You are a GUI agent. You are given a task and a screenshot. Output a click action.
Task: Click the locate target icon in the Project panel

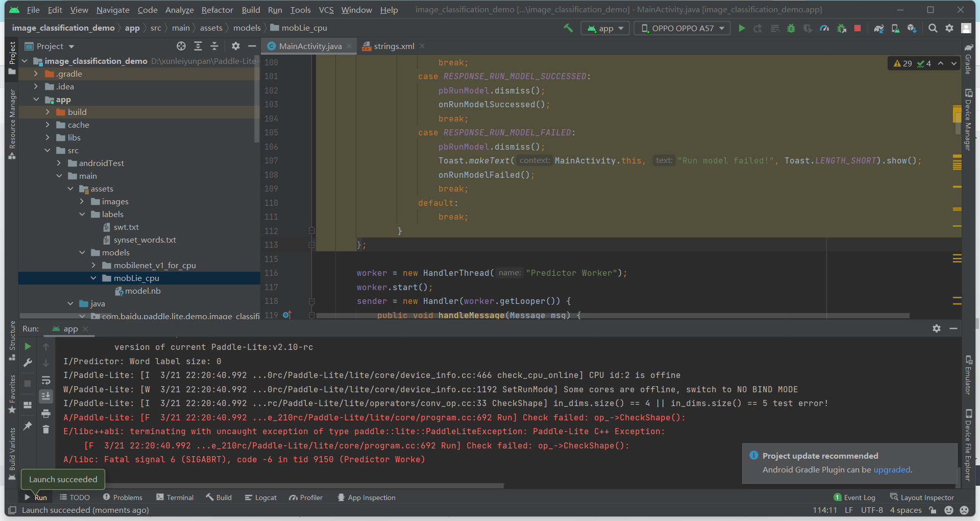point(181,46)
